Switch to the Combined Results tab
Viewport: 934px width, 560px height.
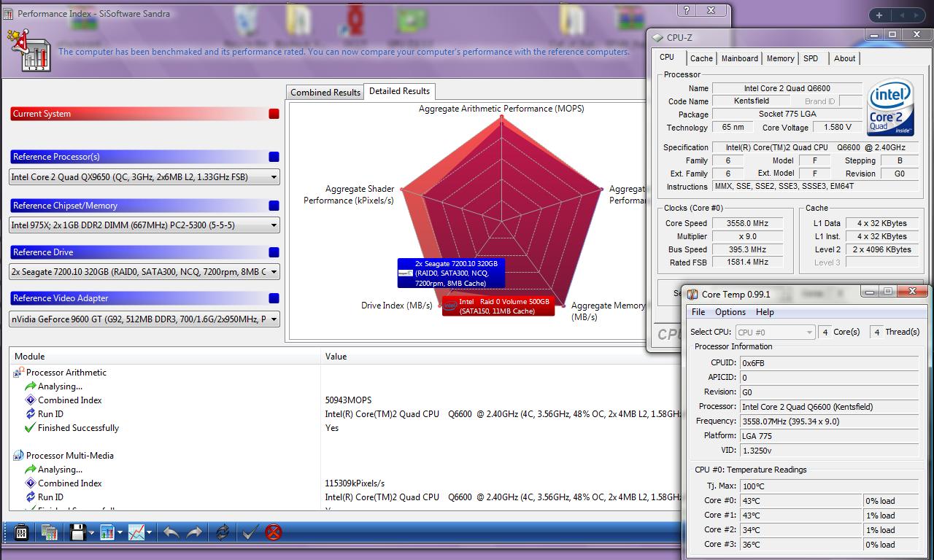click(x=325, y=93)
